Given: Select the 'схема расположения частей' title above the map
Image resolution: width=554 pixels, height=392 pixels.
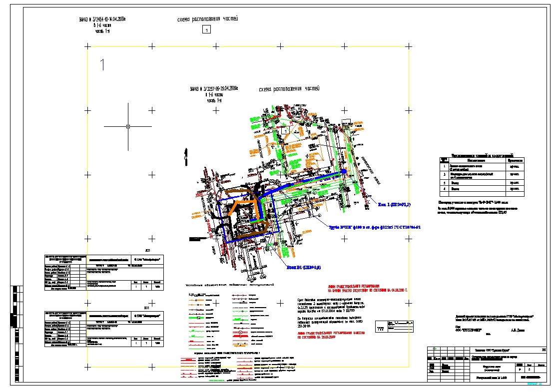Looking at the screenshot, I should [289, 89].
